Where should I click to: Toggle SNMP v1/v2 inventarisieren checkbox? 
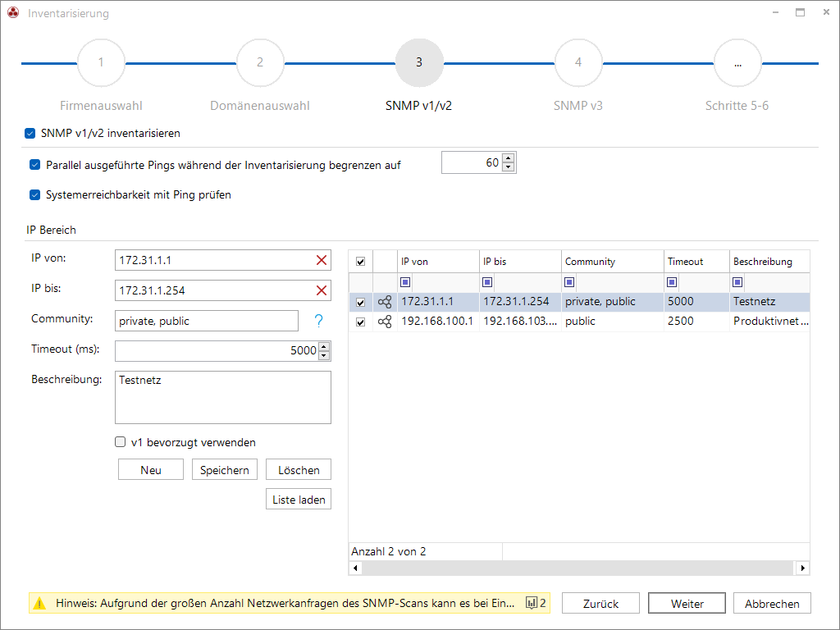coord(30,134)
